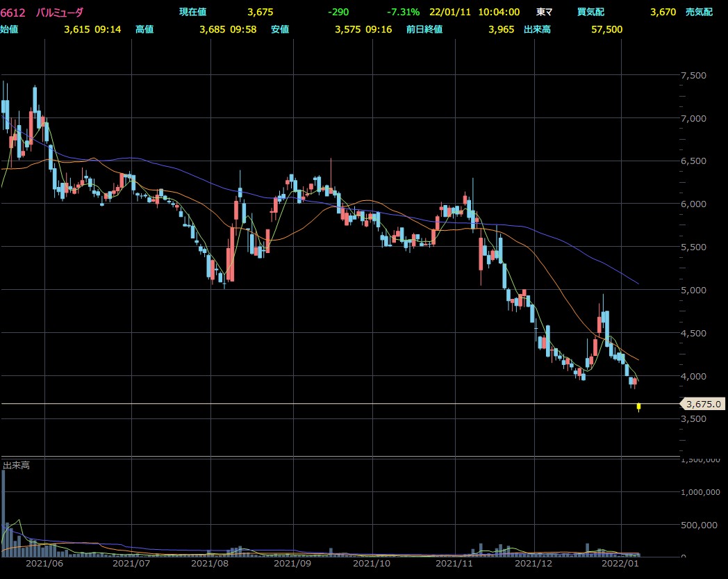Click the yellow latest candlestick
728x579 pixels.
click(x=639, y=407)
